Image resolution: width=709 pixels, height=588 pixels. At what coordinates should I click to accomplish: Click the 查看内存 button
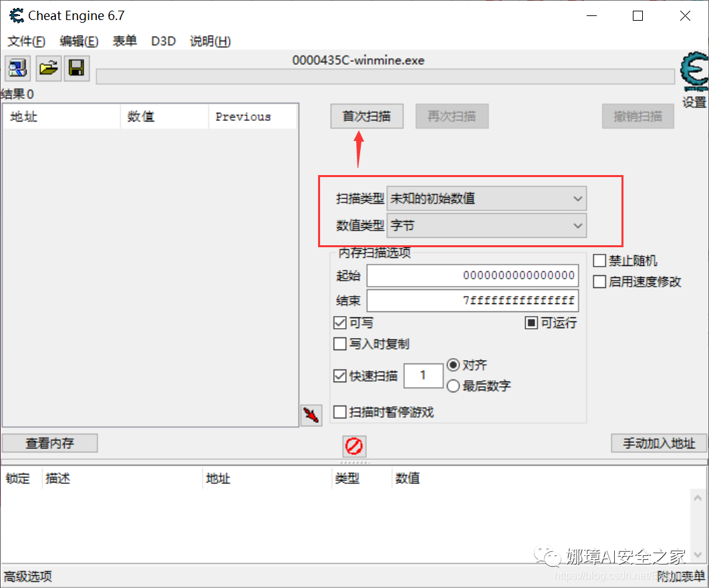(x=49, y=443)
